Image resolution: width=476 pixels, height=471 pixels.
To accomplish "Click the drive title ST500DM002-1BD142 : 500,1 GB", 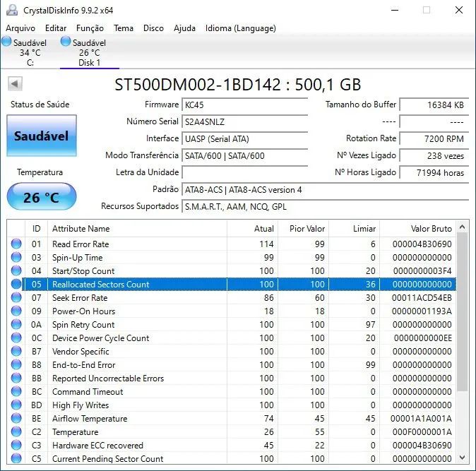I will pyautogui.click(x=238, y=85).
